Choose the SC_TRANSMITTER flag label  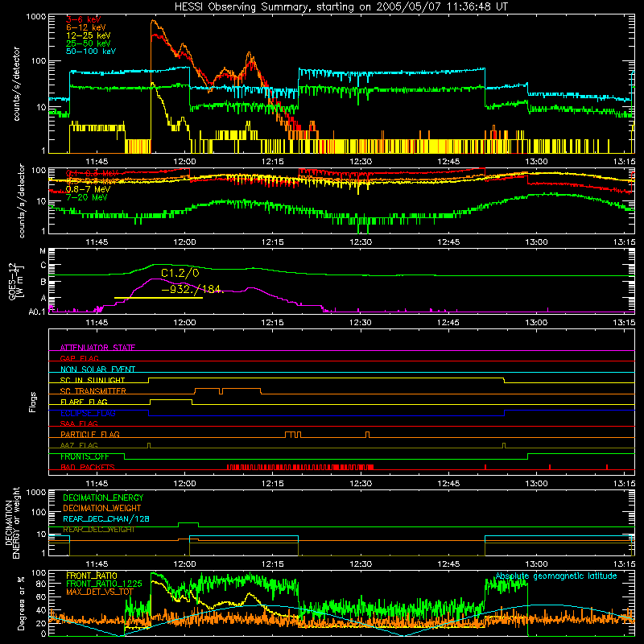pos(93,391)
